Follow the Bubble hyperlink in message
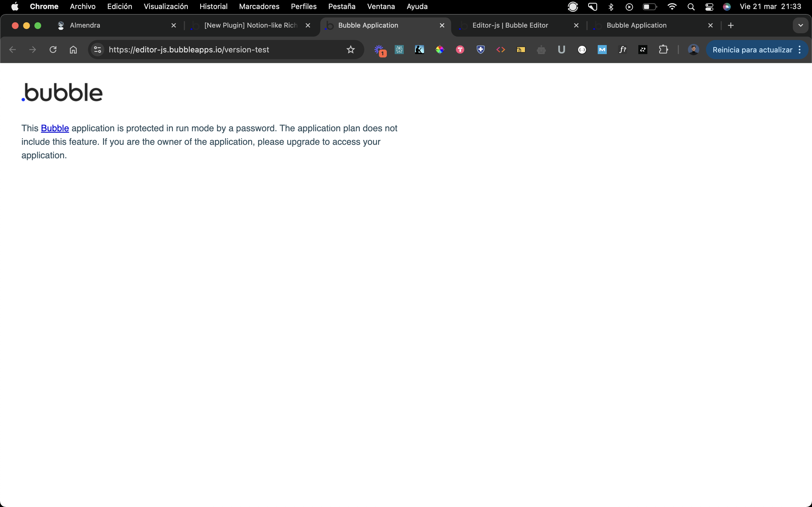 [x=55, y=128]
